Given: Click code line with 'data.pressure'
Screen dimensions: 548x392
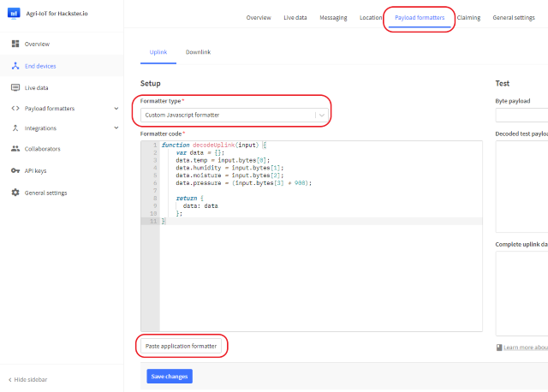Looking at the screenshot, I should pyautogui.click(x=243, y=183).
